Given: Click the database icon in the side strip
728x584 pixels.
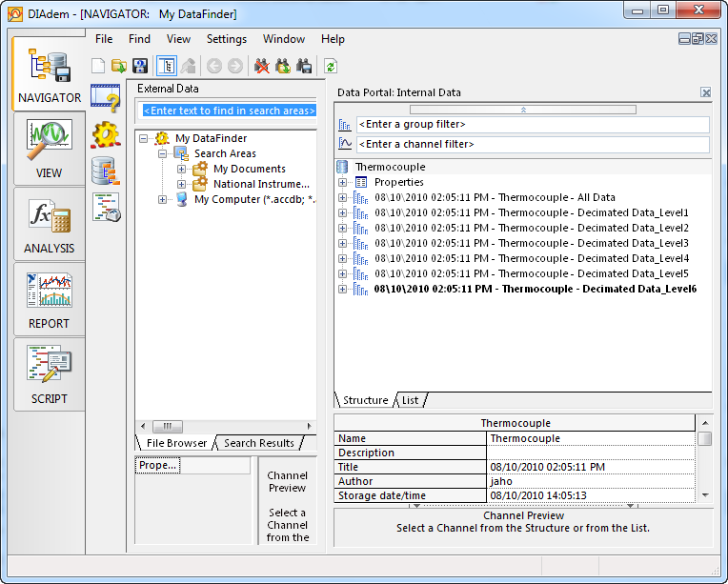Looking at the screenshot, I should 105,171.
